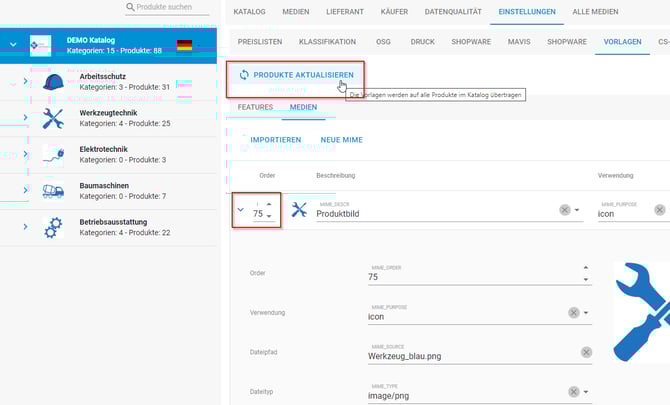Switch to the MAVIS sub-tab
The image size is (670, 405).
click(519, 42)
